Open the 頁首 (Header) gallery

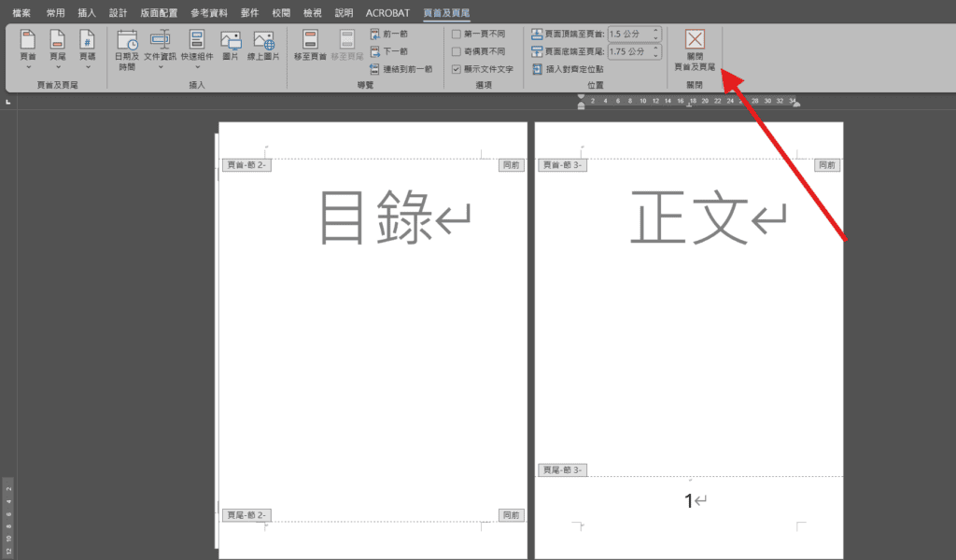[28, 49]
